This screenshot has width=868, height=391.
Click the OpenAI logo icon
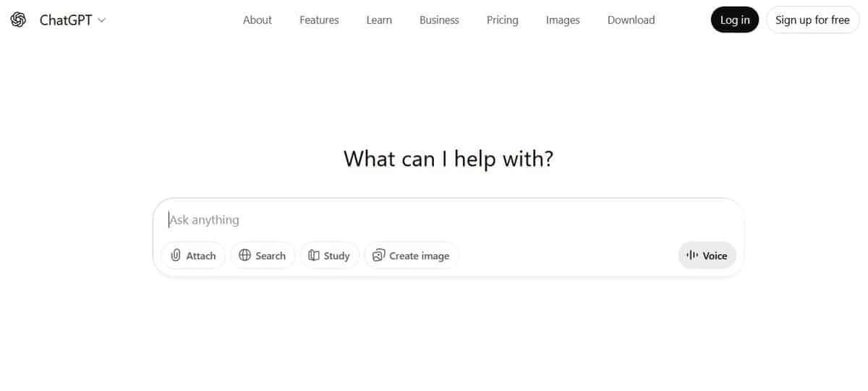pyautogui.click(x=18, y=20)
